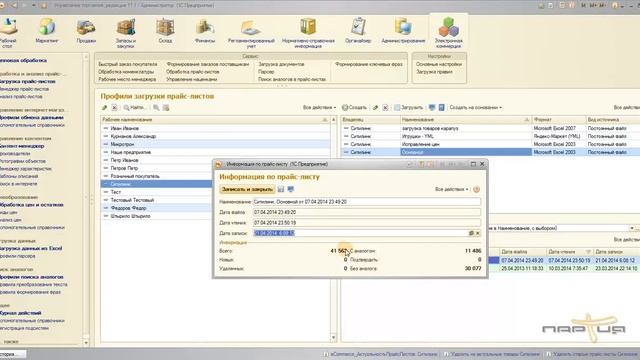The height and width of the screenshot is (360, 640).
Task: Select Игрушки - YML profile row
Action: [490, 136]
